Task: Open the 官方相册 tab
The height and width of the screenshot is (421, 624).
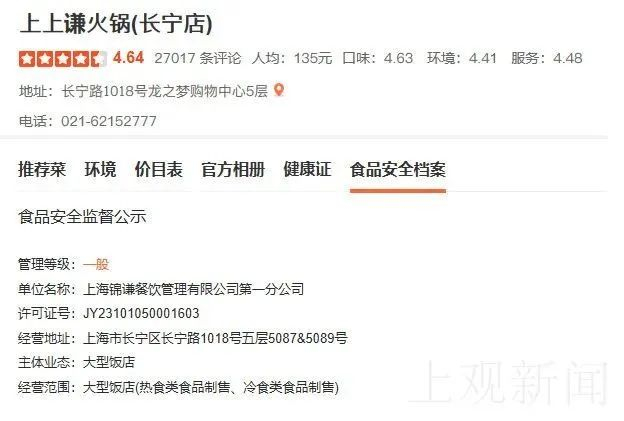Action: click(x=233, y=170)
